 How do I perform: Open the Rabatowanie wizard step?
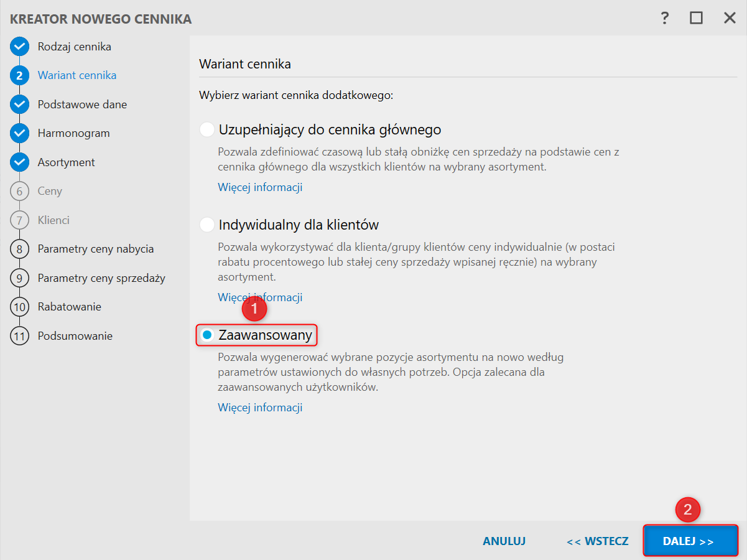click(69, 307)
